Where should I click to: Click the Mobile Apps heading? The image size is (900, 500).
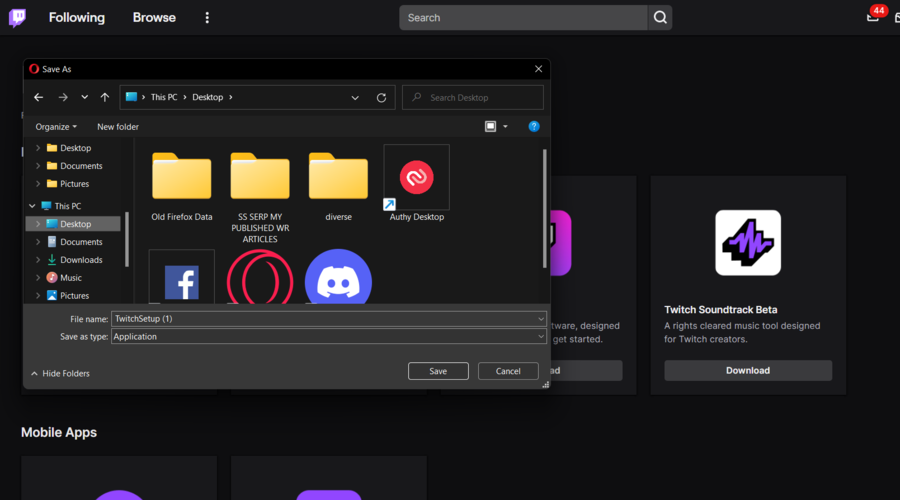tap(59, 432)
